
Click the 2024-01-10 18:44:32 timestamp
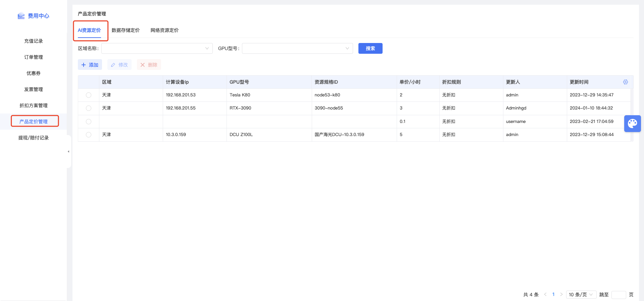tap(591, 108)
